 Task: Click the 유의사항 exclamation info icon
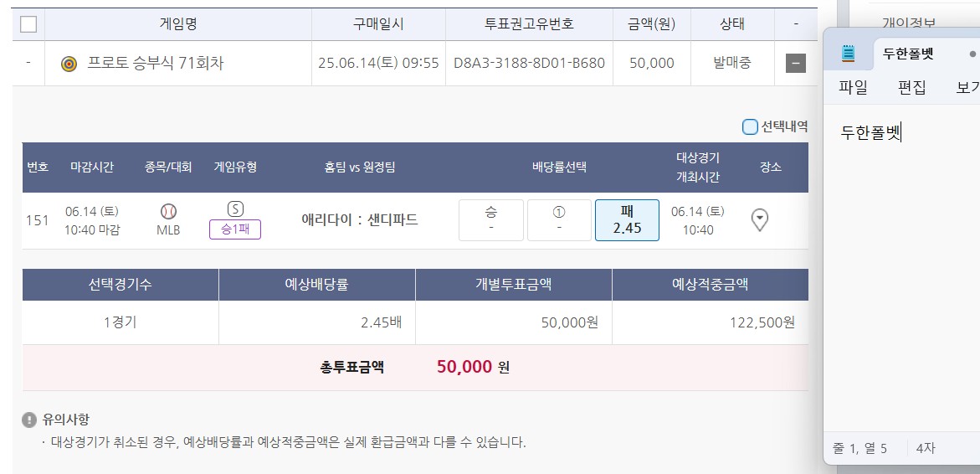click(30, 420)
